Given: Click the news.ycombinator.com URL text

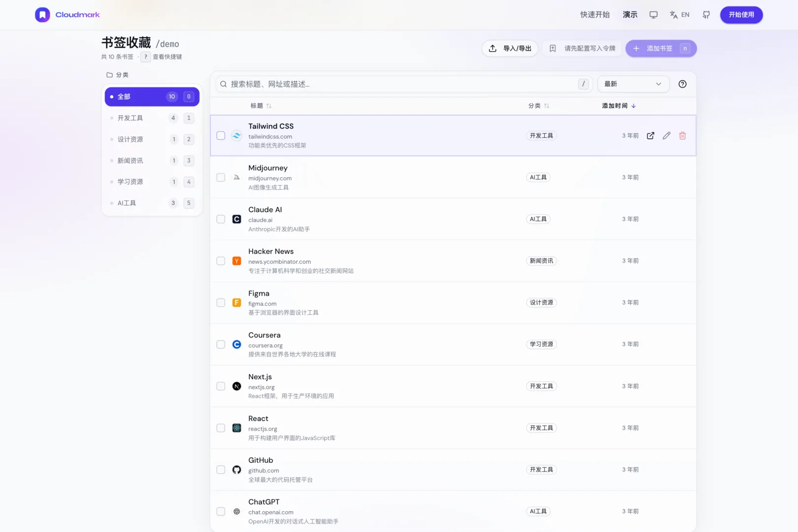Looking at the screenshot, I should 279,262.
